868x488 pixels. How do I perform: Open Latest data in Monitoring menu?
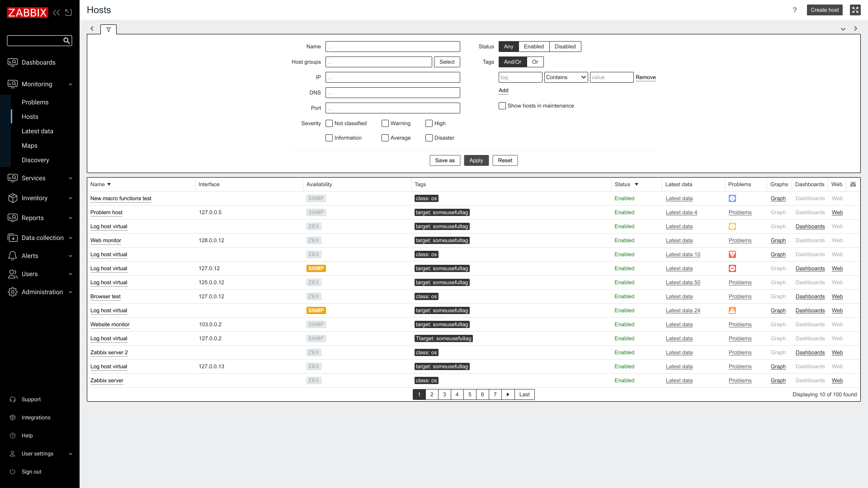coord(38,131)
